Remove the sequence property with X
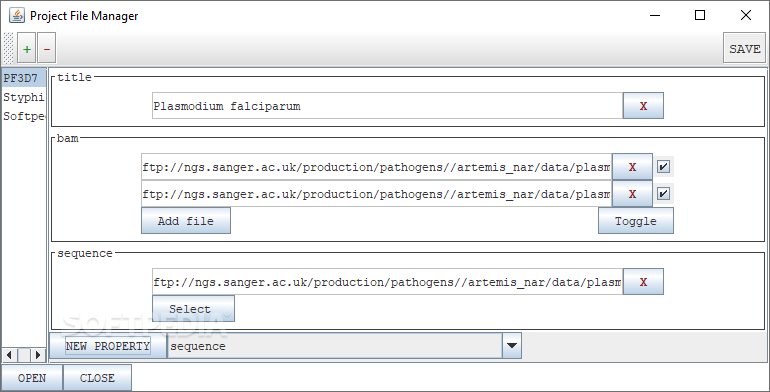This screenshot has width=770, height=392. [x=643, y=281]
